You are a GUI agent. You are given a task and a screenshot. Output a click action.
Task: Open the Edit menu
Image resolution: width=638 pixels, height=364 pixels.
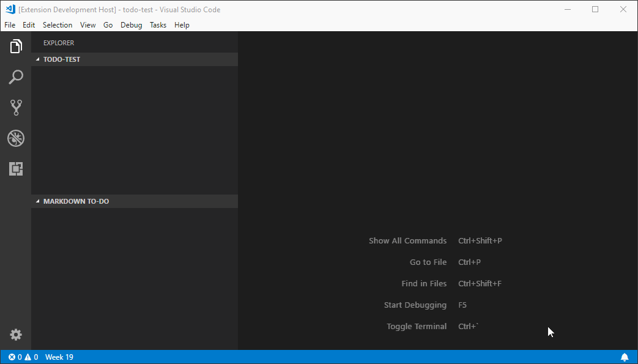click(29, 25)
